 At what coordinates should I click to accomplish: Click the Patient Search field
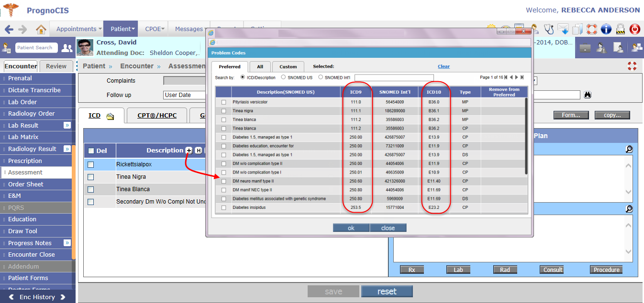36,48
